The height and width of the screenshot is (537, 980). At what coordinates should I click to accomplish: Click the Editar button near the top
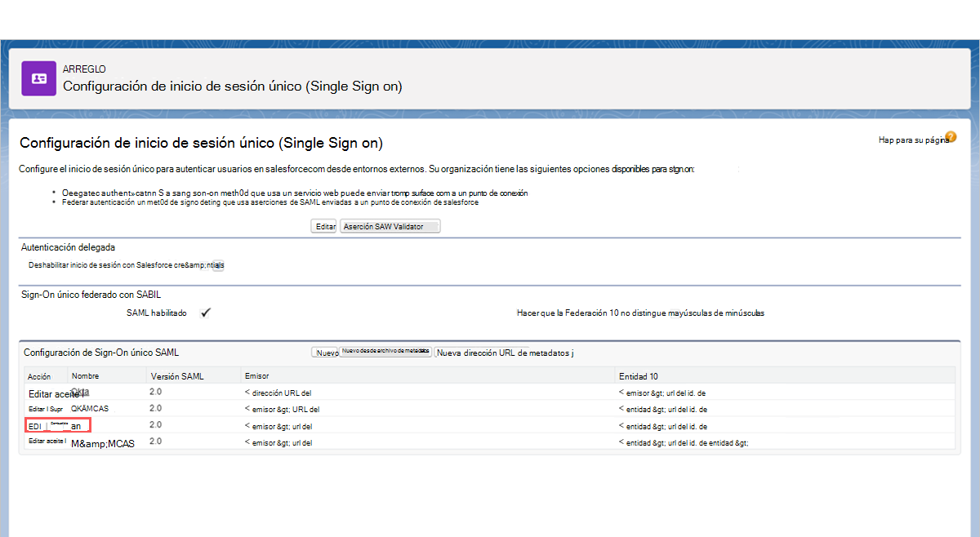click(x=323, y=226)
